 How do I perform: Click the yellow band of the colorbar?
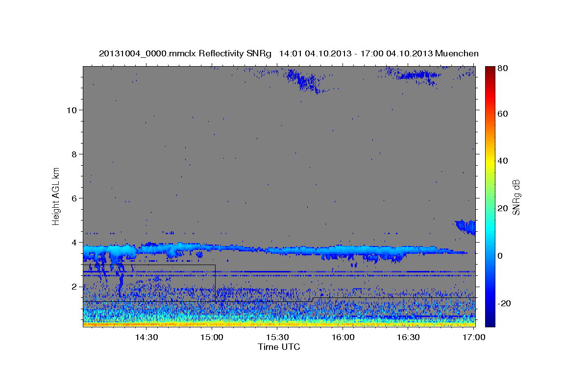tap(490, 161)
